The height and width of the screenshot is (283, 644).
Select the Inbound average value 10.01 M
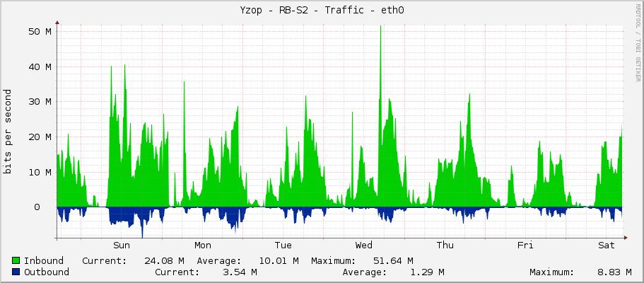[279, 261]
